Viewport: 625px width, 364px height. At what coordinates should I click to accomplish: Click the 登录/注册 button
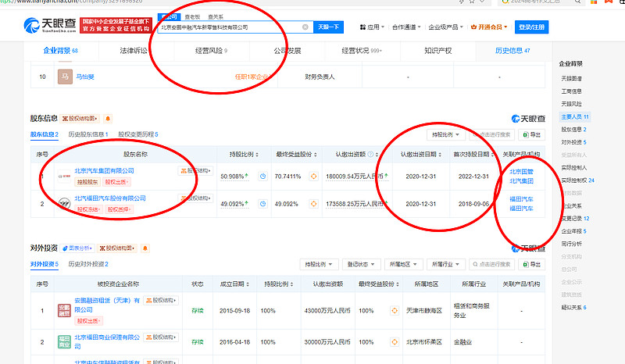pos(532,27)
